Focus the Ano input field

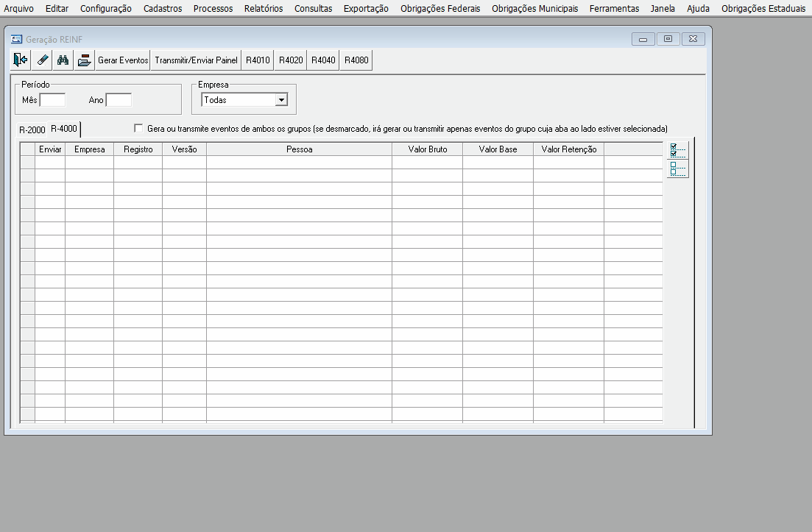point(119,100)
